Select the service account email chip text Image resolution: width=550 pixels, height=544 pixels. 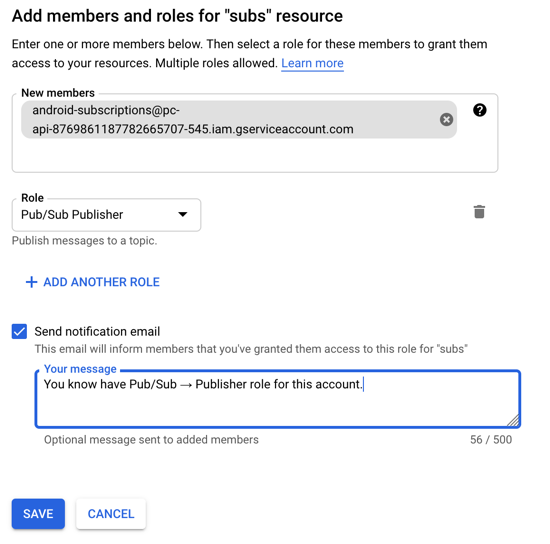[193, 120]
